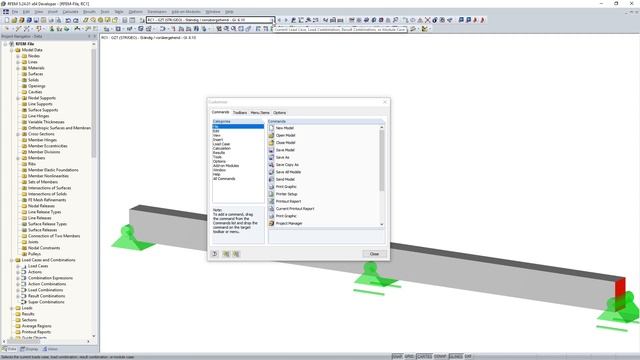Select Calculation in Categories list
Viewport: 640px width, 360px height.
point(222,149)
